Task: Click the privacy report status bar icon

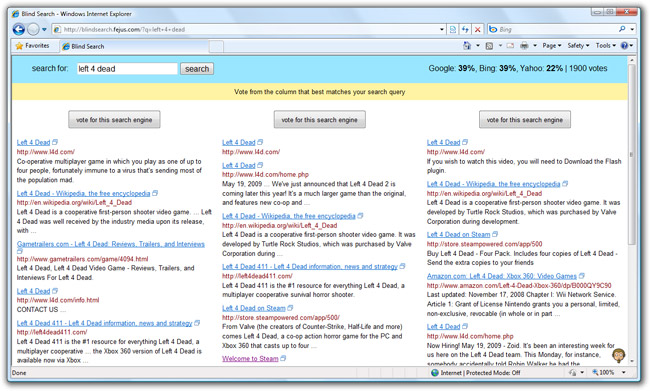Action: click(573, 373)
